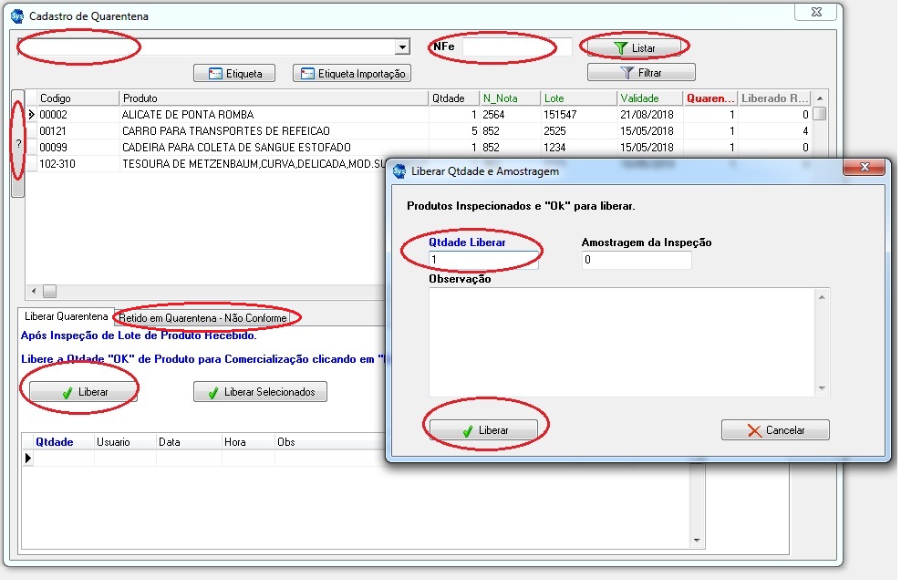901x588 pixels.
Task: Open the top-left combo box dropdown
Action: (x=402, y=47)
